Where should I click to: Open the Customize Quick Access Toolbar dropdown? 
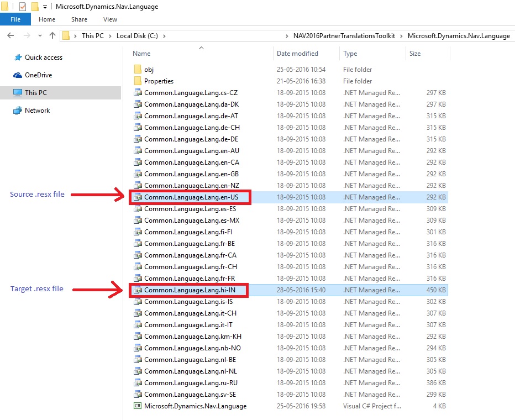point(45,7)
